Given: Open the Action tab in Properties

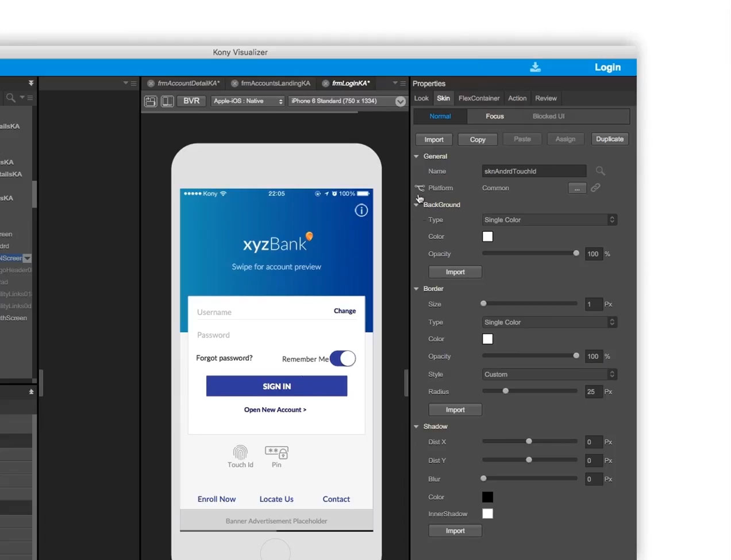Looking at the screenshot, I should click(x=517, y=98).
